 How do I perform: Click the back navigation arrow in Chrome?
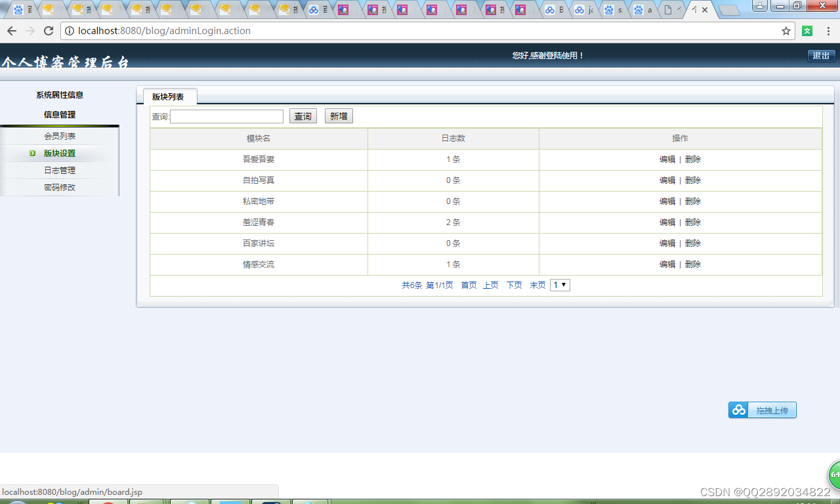[10, 30]
